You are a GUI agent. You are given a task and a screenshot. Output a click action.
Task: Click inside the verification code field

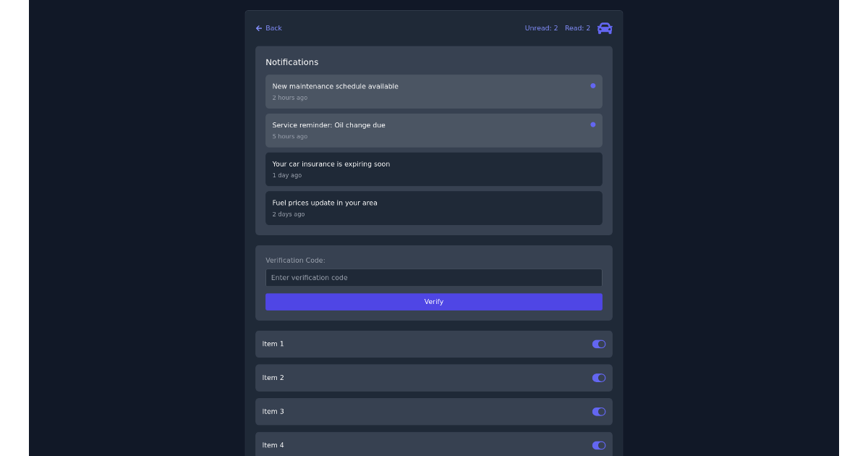coord(434,277)
